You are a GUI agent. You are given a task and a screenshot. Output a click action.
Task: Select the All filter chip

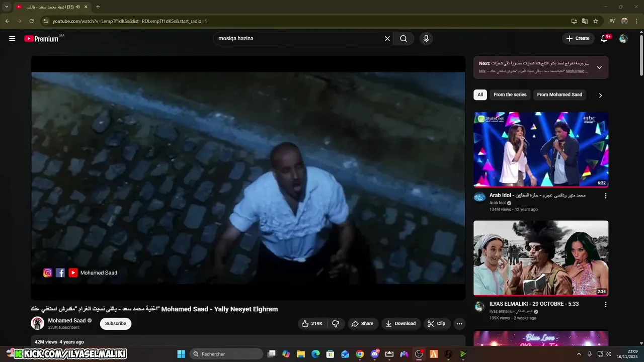[x=480, y=95]
